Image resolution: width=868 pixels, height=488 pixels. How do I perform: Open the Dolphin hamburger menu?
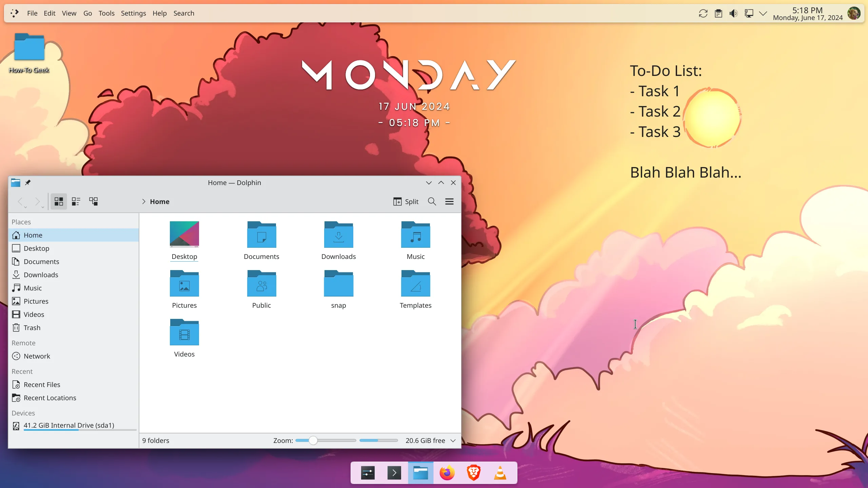(x=449, y=201)
